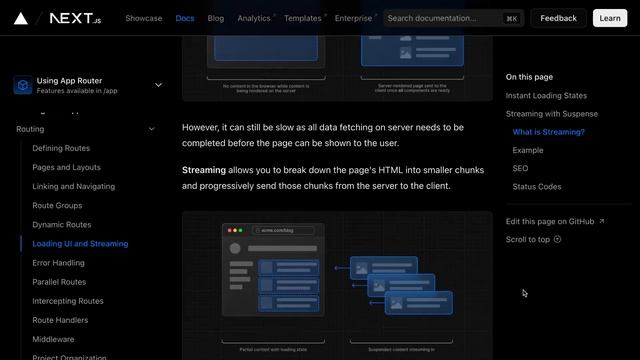The height and width of the screenshot is (360, 640).
Task: Open the Showcase nav item
Action: click(x=144, y=18)
